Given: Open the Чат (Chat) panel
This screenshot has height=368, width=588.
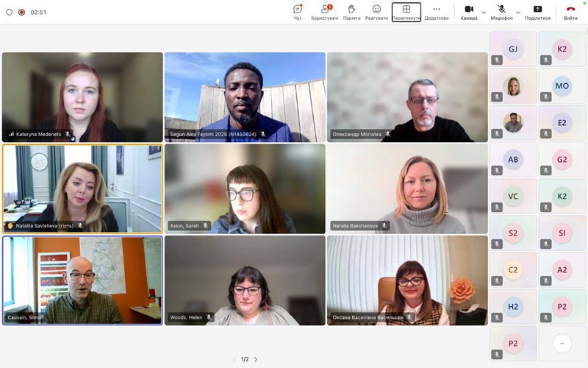Looking at the screenshot, I should click(x=298, y=12).
